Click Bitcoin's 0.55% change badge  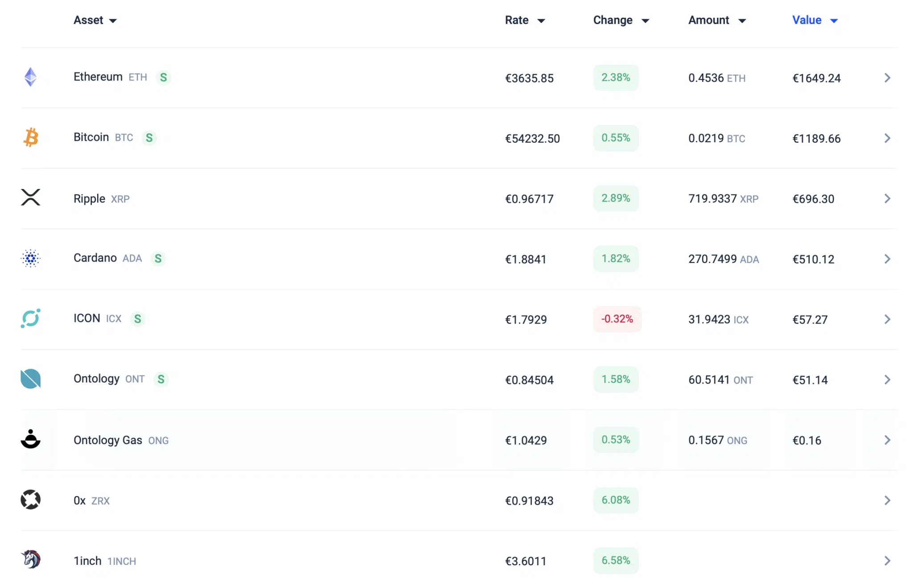[616, 138]
